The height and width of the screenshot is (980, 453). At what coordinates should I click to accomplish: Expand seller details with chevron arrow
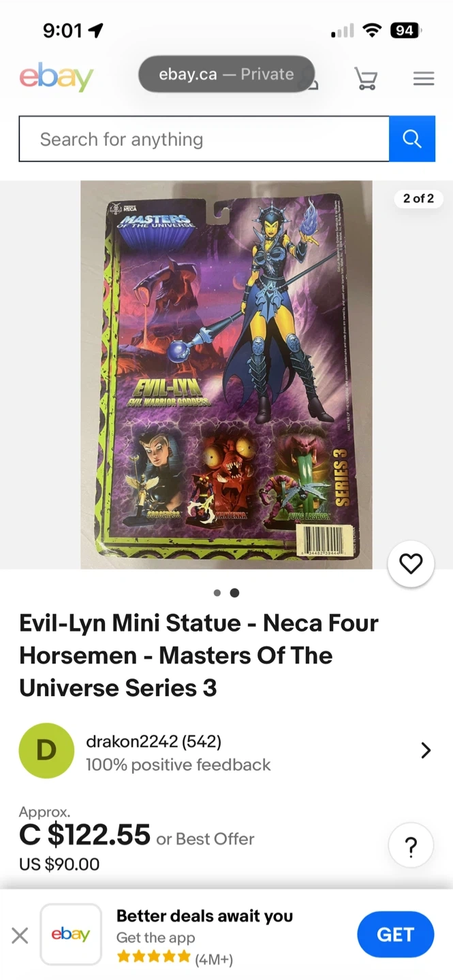(426, 750)
